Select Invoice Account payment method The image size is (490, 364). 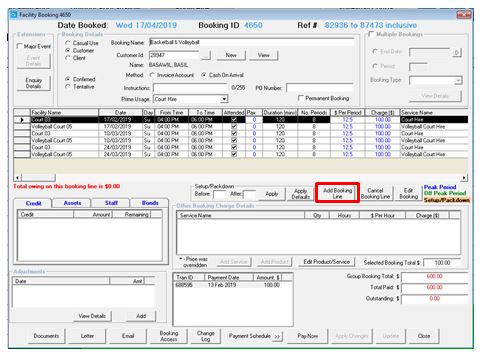click(152, 75)
